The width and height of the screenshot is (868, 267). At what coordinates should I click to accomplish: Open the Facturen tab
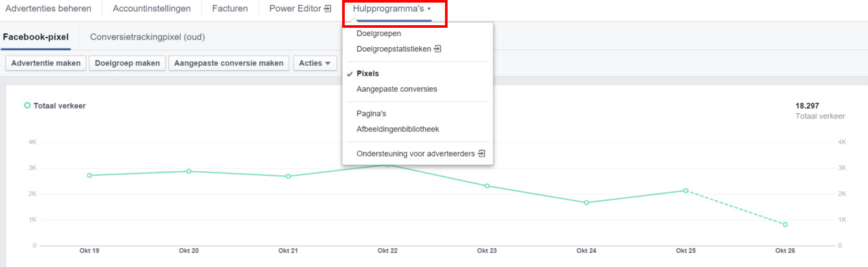click(230, 9)
